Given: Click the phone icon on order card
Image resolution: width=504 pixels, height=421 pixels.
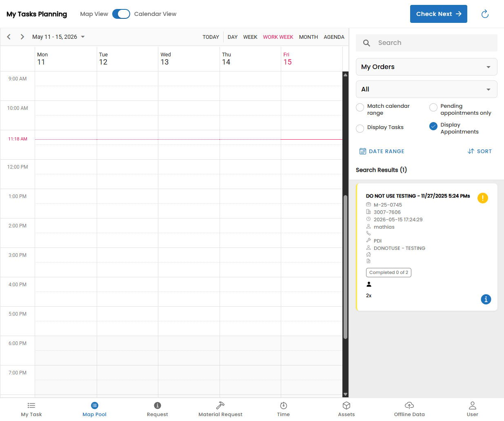Looking at the screenshot, I should pos(369,233).
